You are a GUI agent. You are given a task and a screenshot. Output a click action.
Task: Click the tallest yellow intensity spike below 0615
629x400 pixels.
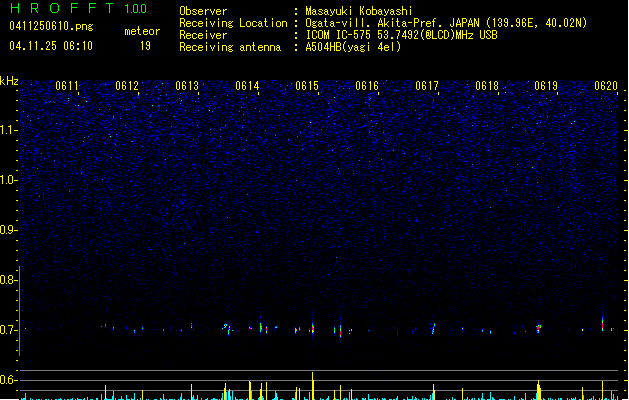click(312, 386)
